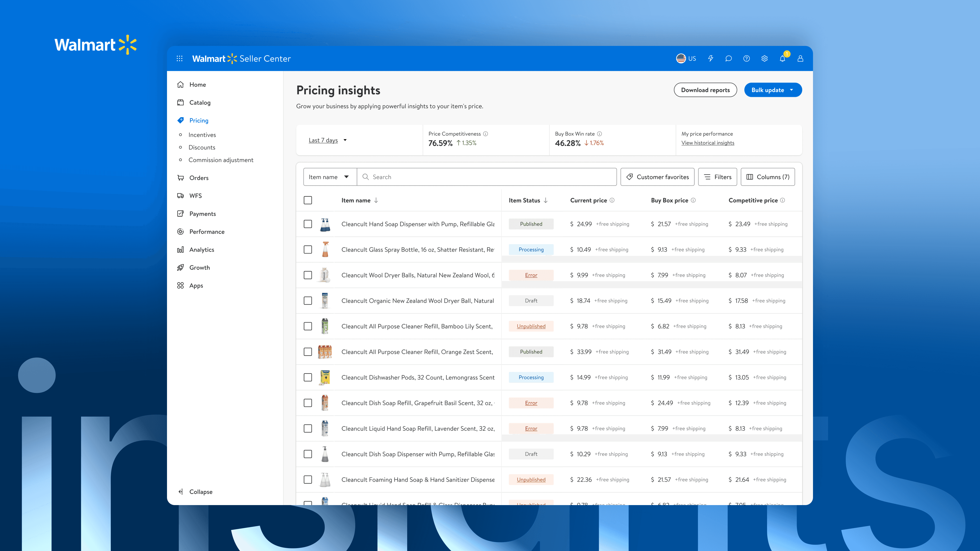Open the chat messages icon
Image resolution: width=980 pixels, height=551 pixels.
(729, 59)
